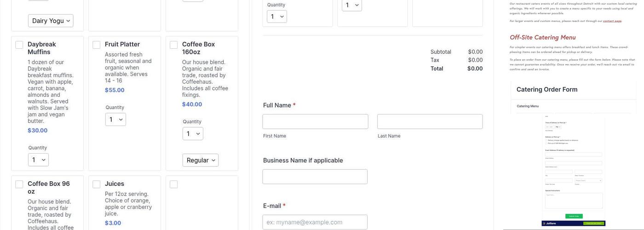Open the contact page link
Image resolution: width=644 pixels, height=230 pixels.
[x=612, y=21]
